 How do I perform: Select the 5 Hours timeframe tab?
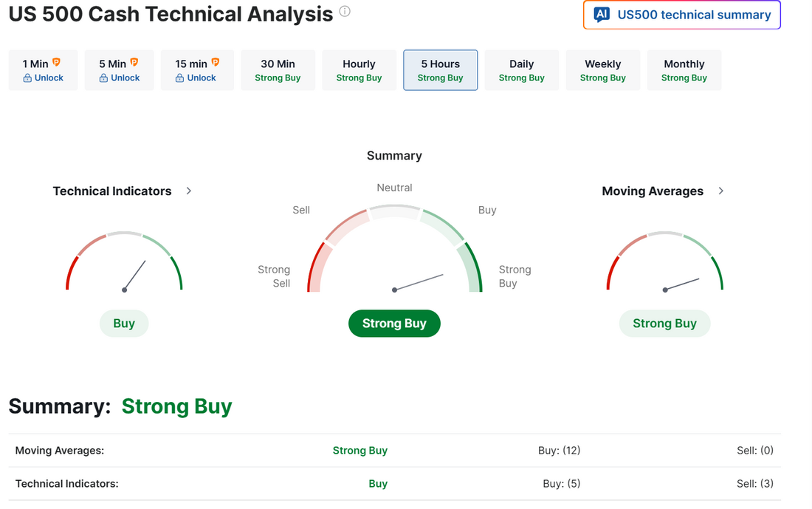tap(440, 70)
